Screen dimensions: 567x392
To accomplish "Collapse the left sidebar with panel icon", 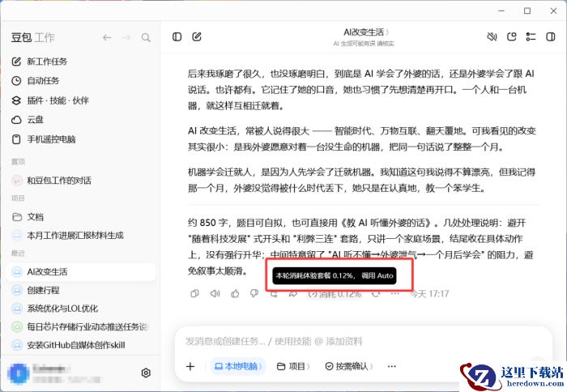I will pyautogui.click(x=177, y=36).
